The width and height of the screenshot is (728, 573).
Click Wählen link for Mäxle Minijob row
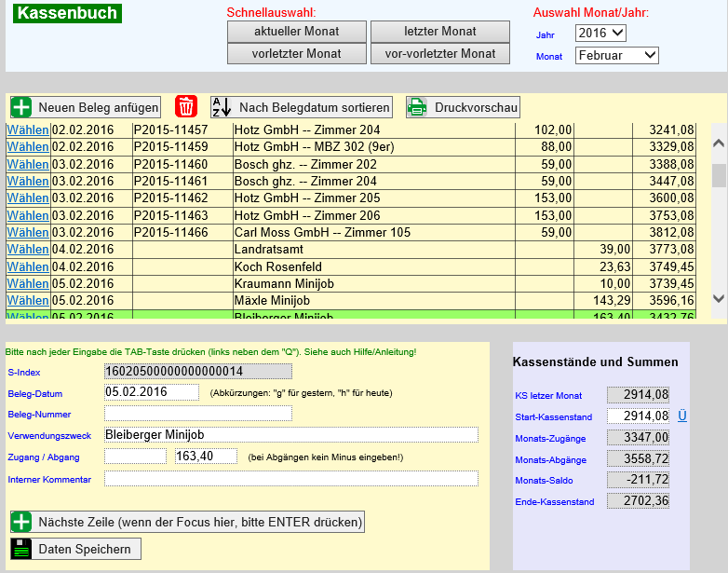(28, 300)
